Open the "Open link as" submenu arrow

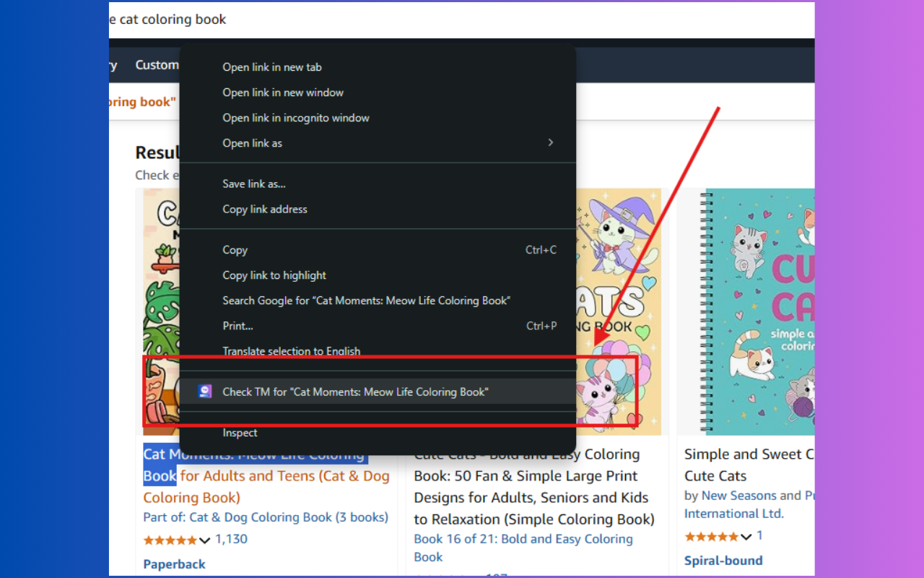(551, 142)
